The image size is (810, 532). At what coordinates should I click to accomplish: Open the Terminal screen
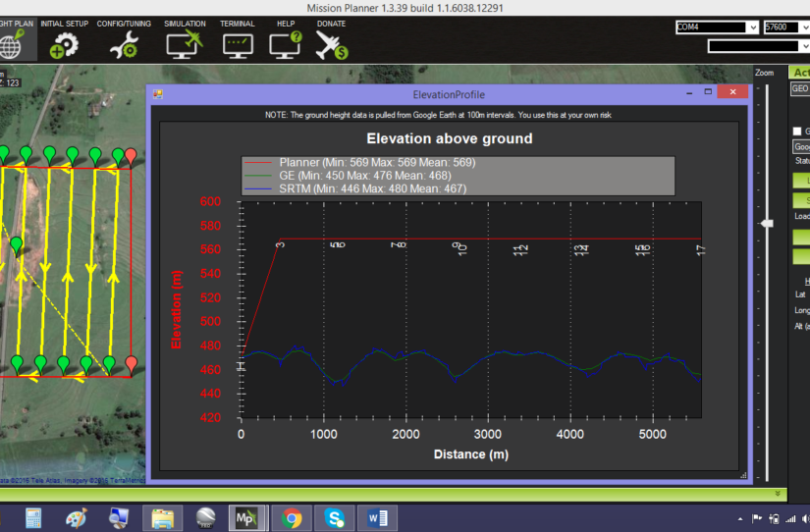(x=238, y=40)
